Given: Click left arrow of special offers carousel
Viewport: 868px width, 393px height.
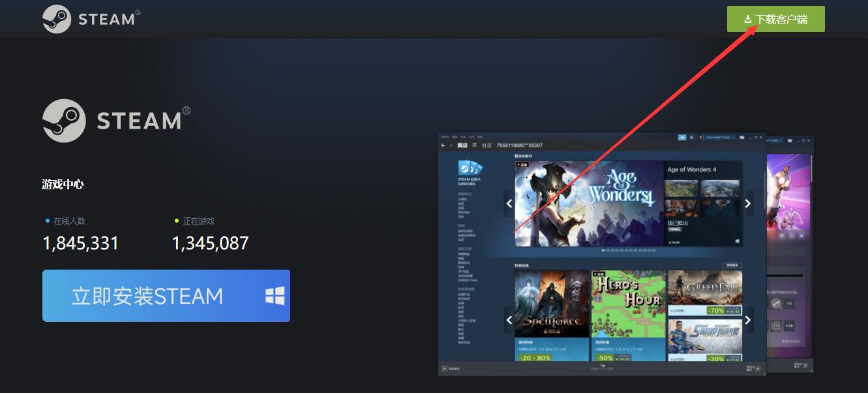Looking at the screenshot, I should 509,320.
